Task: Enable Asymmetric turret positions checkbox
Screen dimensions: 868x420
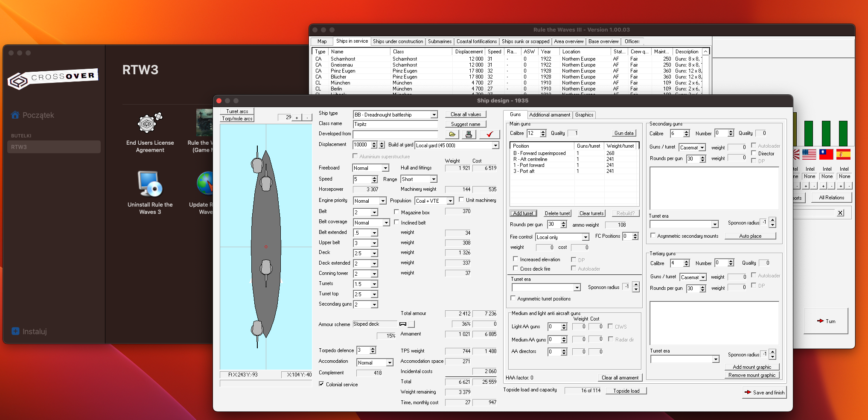Action: click(x=513, y=298)
